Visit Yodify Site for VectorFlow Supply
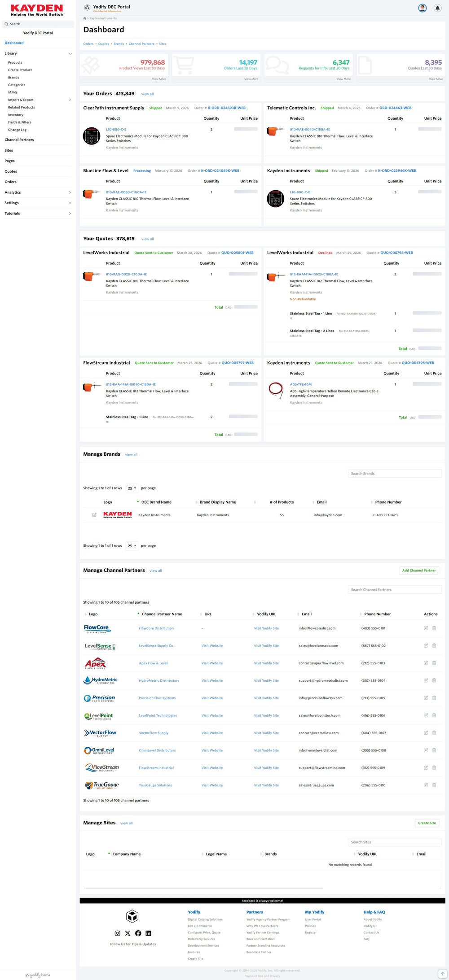 pyautogui.click(x=266, y=733)
